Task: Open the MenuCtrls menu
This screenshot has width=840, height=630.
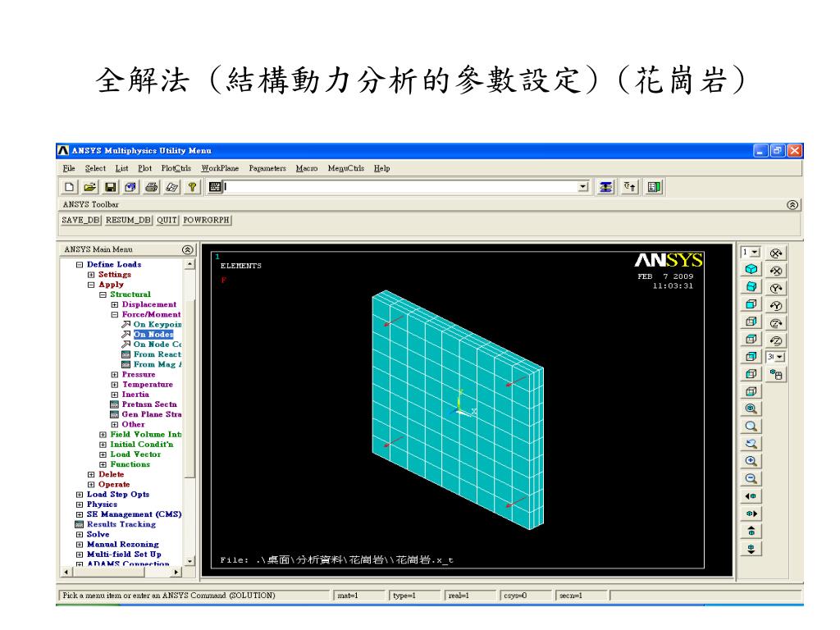Action: tap(346, 168)
